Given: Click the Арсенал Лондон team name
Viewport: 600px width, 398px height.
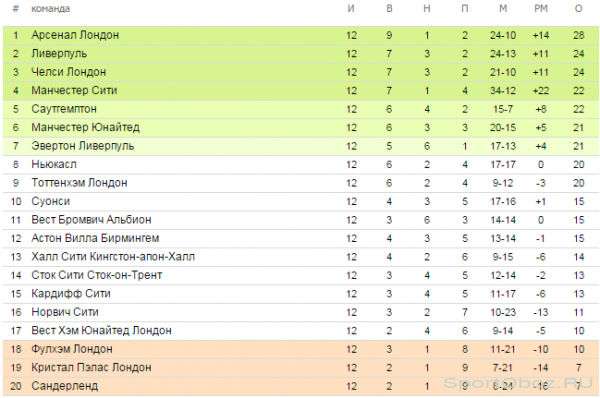Looking at the screenshot, I should click(x=75, y=35).
